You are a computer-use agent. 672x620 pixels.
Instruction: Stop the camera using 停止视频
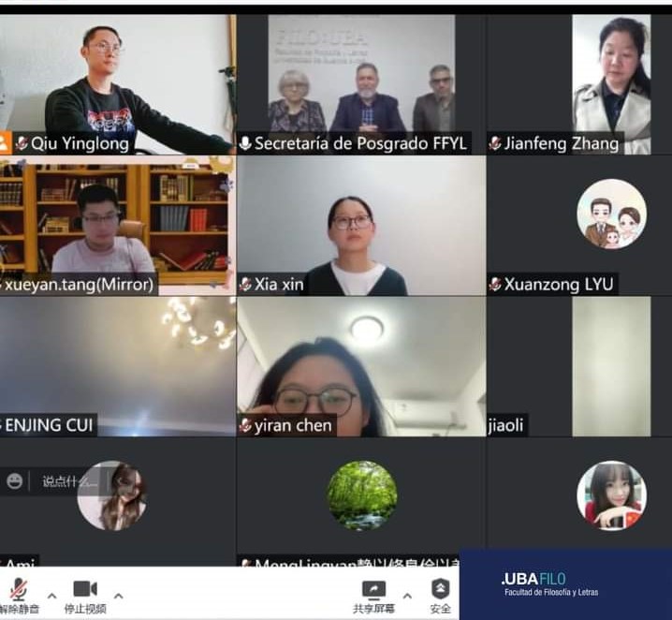(x=85, y=596)
